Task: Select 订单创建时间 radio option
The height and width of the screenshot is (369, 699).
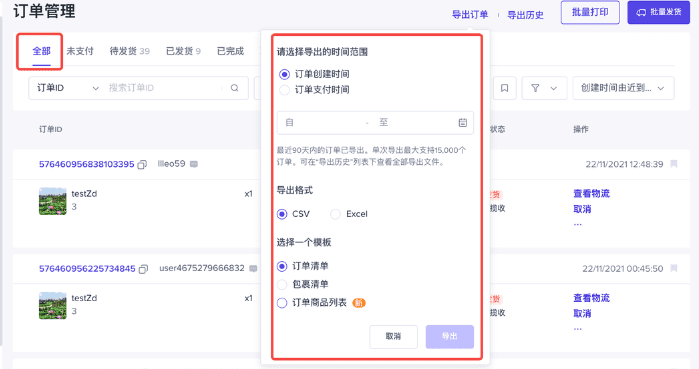Action: (x=284, y=74)
